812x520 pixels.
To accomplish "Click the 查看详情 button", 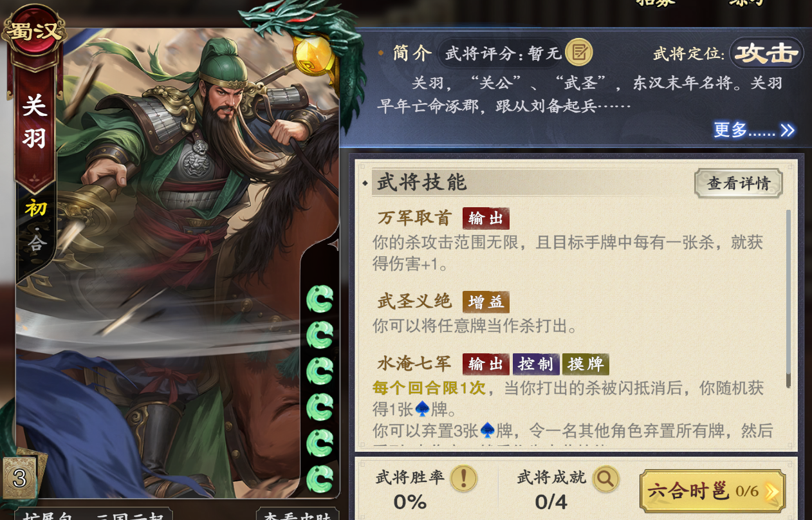I will [739, 183].
